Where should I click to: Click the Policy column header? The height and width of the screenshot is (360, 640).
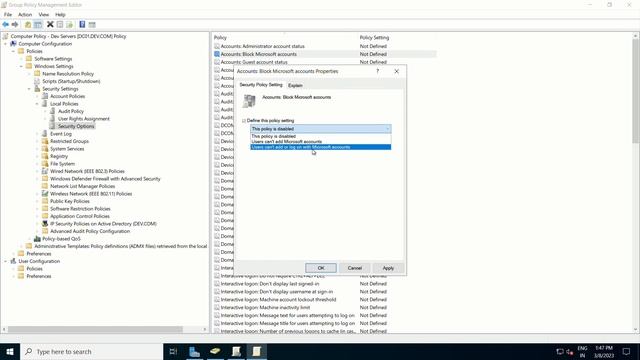(x=284, y=38)
